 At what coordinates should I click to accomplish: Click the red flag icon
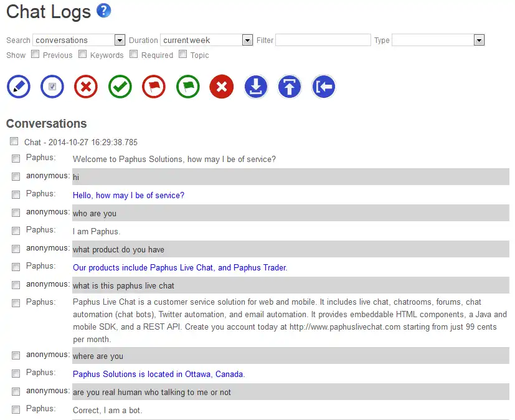(154, 87)
